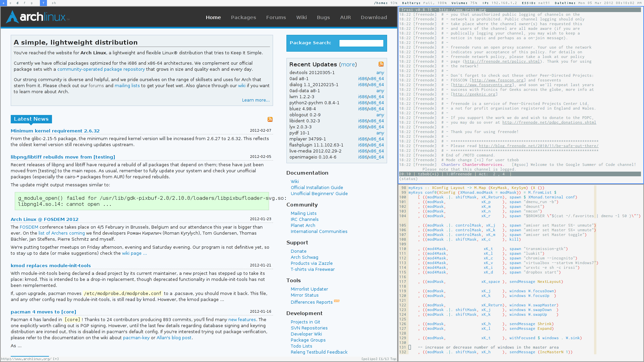This screenshot has width=644, height=362.
Task: Open Official Installation Guide link
Action: pyautogui.click(x=317, y=188)
